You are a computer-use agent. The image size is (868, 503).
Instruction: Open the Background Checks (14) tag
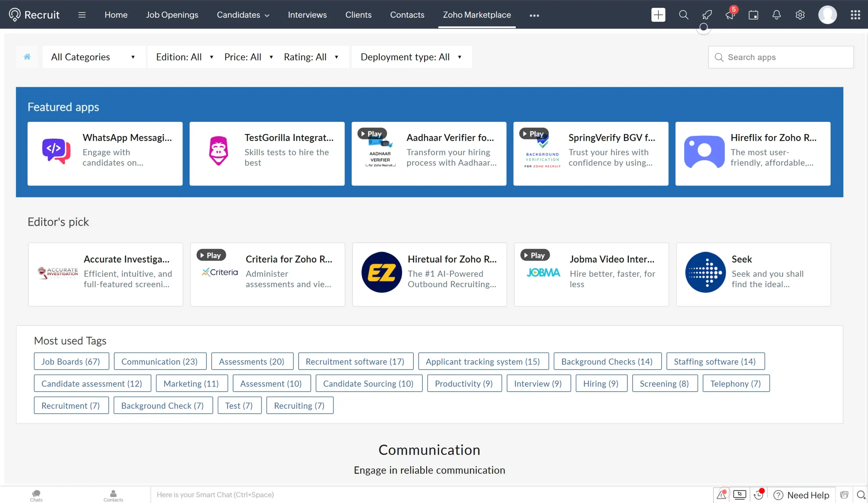pos(607,362)
